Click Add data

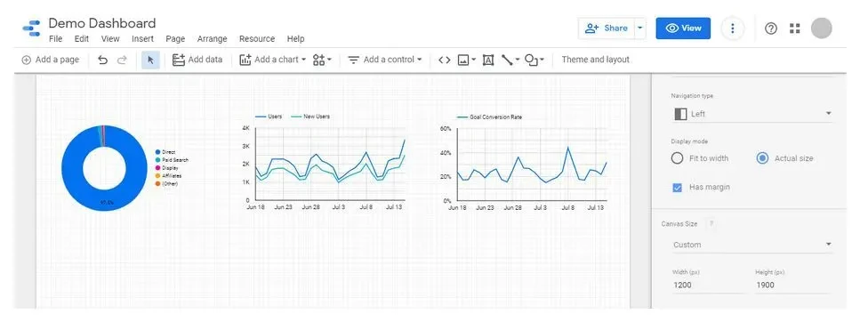tap(197, 60)
